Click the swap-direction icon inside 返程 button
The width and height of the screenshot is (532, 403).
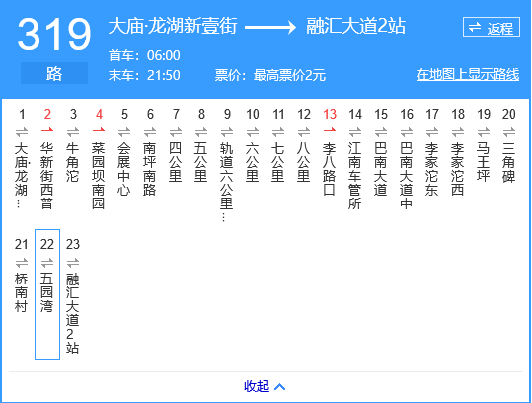475,27
